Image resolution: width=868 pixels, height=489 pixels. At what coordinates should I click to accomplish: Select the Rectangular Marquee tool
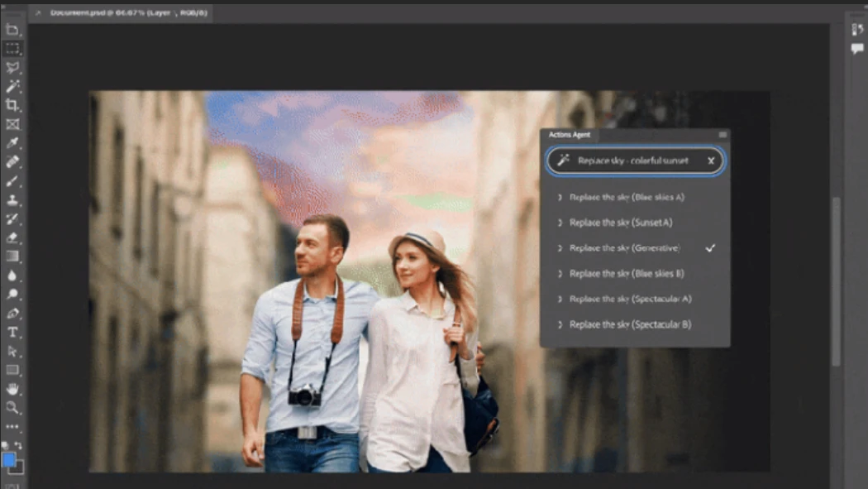pos(12,49)
